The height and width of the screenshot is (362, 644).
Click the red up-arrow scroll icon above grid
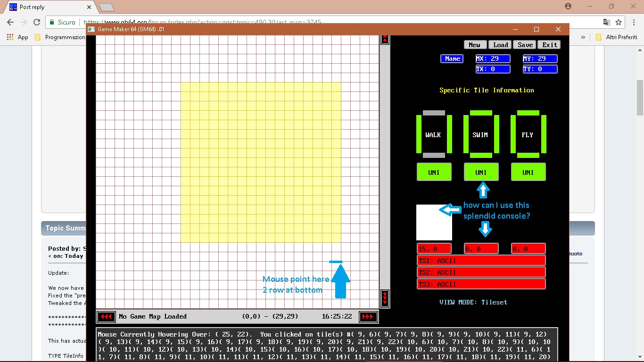[385, 39]
